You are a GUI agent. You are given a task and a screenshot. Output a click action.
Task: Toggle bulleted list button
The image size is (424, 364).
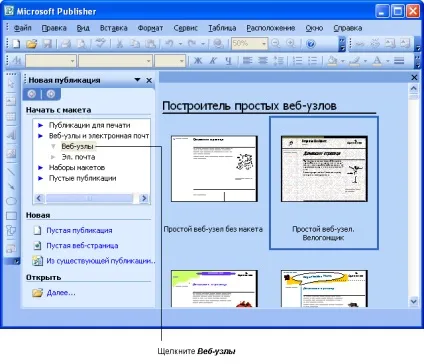tap(312, 61)
